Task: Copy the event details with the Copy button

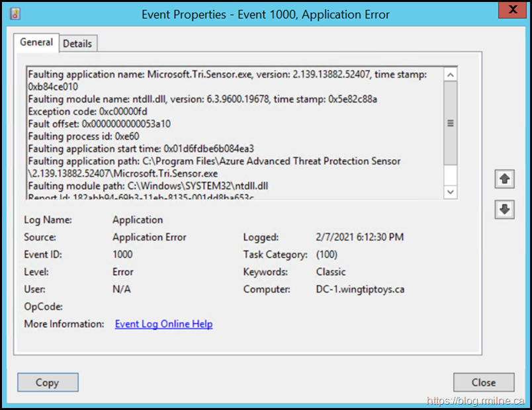Action: coord(47,382)
